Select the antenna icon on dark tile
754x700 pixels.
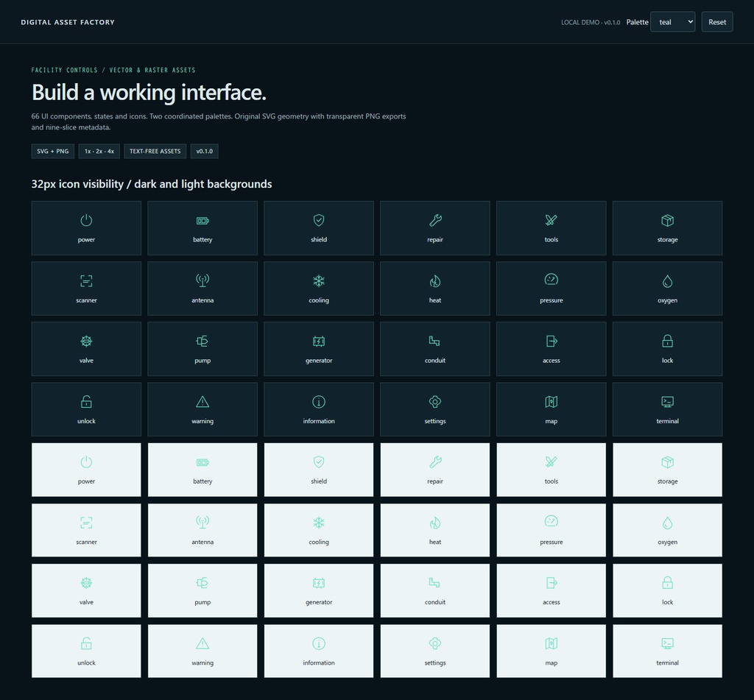(x=202, y=280)
